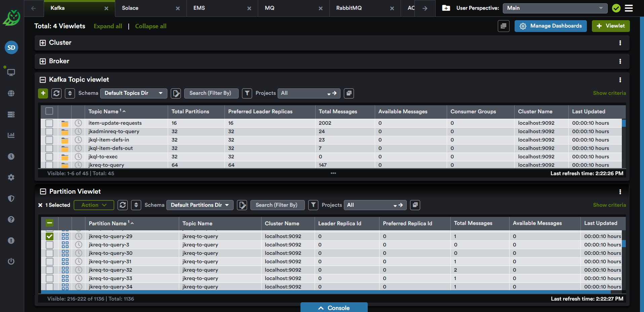The height and width of the screenshot is (312, 644).
Task: Switch to the Solace tab
Action: (x=130, y=8)
